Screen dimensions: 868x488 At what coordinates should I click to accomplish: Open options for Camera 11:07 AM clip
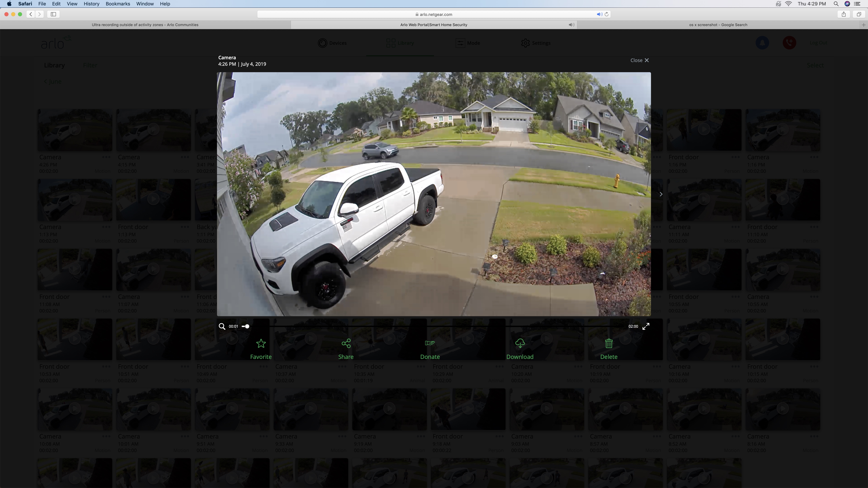tap(185, 297)
